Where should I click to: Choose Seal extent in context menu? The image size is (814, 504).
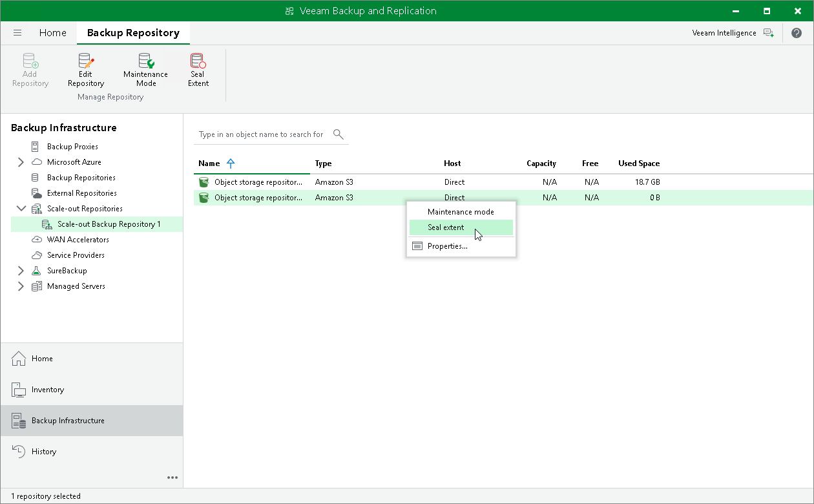coord(461,227)
